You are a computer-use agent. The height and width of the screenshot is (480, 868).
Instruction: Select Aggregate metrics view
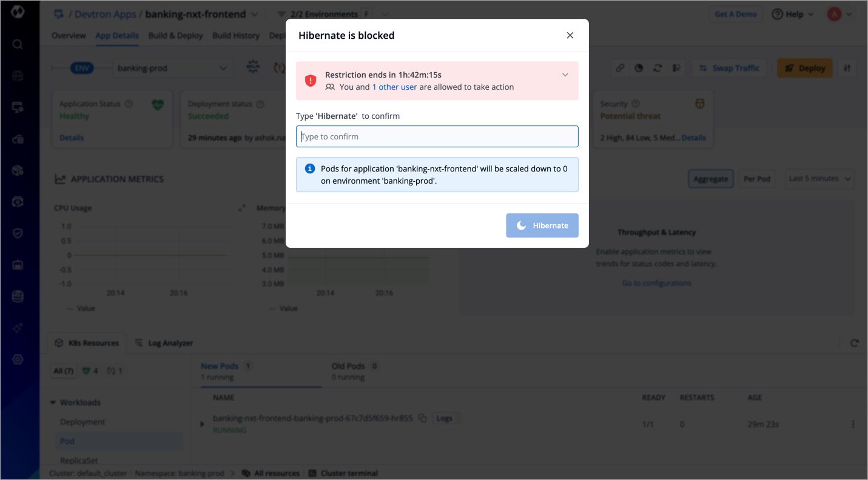[710, 179]
